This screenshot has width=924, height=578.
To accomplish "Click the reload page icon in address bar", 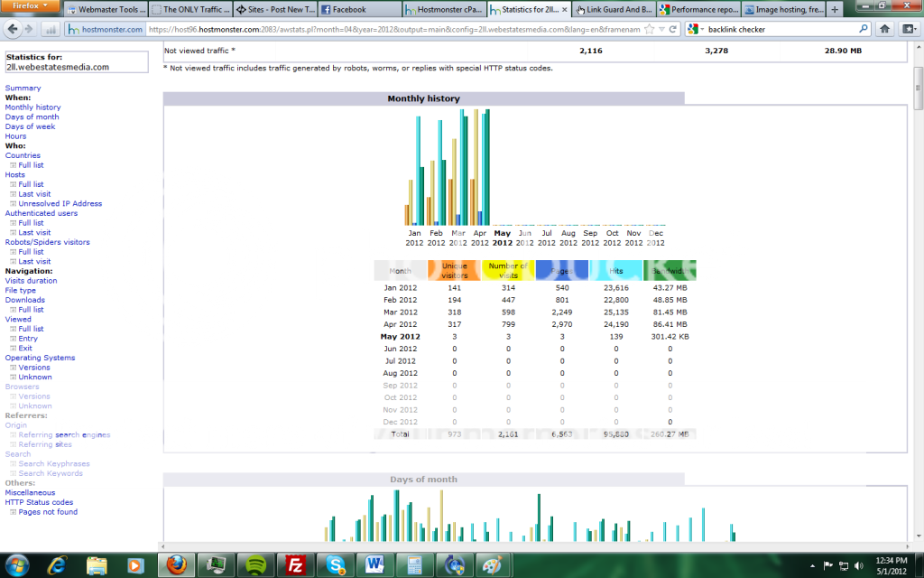I will 672,29.
